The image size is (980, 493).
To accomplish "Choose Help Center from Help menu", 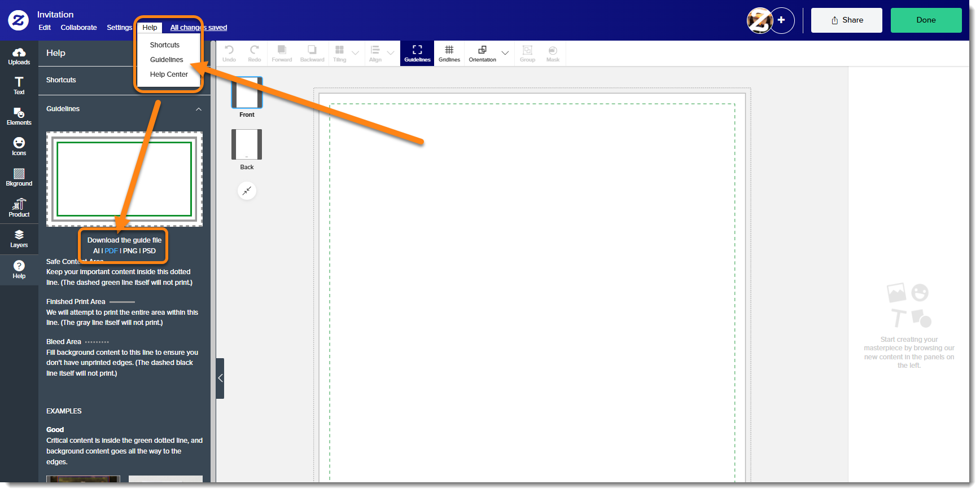I will (x=169, y=74).
